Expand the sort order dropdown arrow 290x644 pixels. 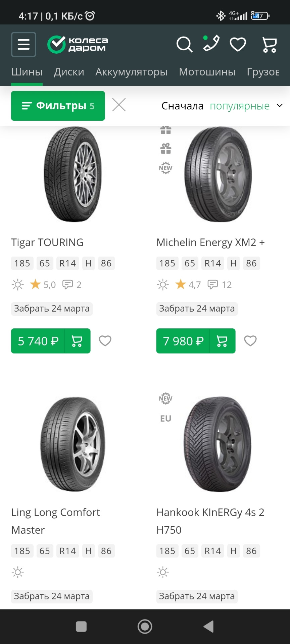pos(279,106)
